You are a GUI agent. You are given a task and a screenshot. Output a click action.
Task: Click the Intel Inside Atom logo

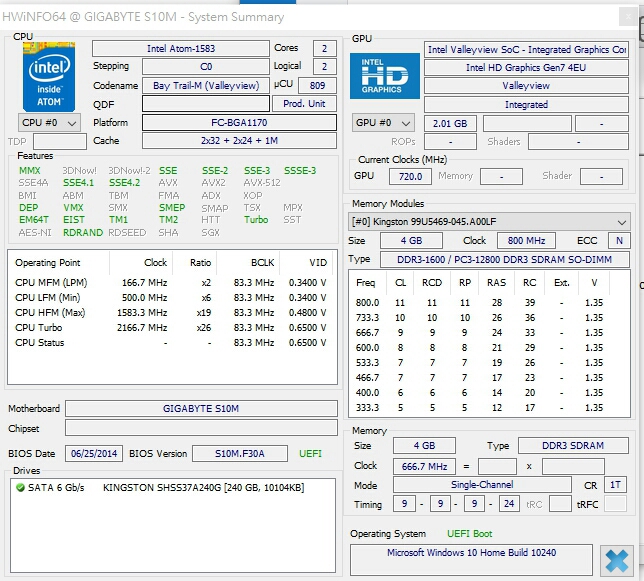coord(49,76)
